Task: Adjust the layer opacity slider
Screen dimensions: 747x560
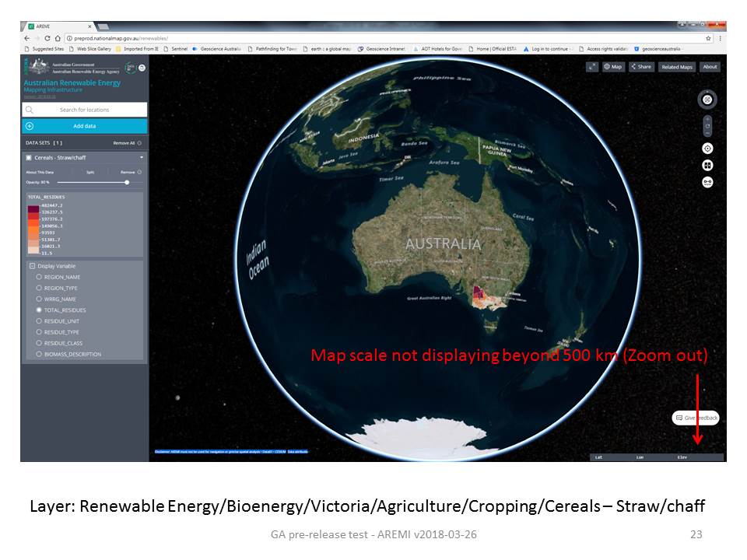Action: click(x=127, y=182)
